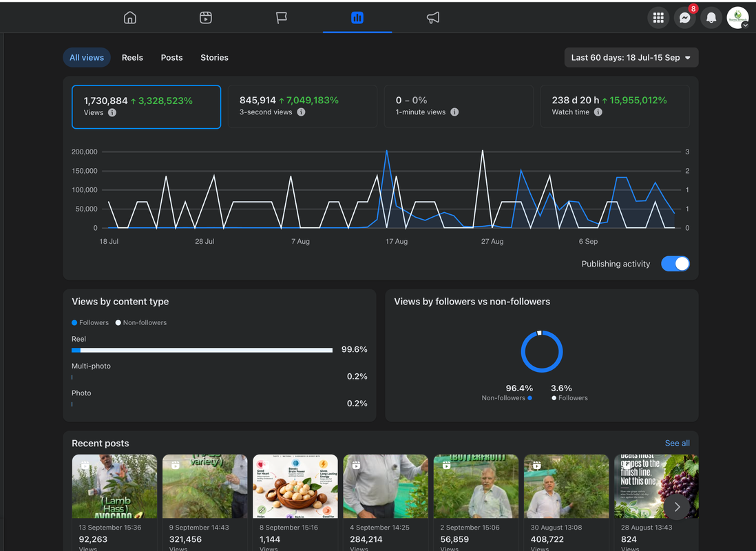Click the Multi-photo row label
Screen dimensions: 756x551
pyautogui.click(x=91, y=366)
